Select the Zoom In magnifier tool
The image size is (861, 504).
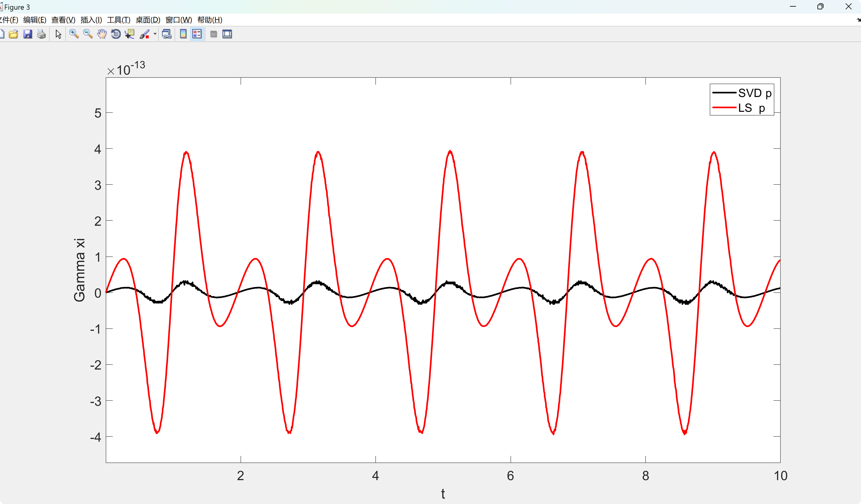click(74, 34)
